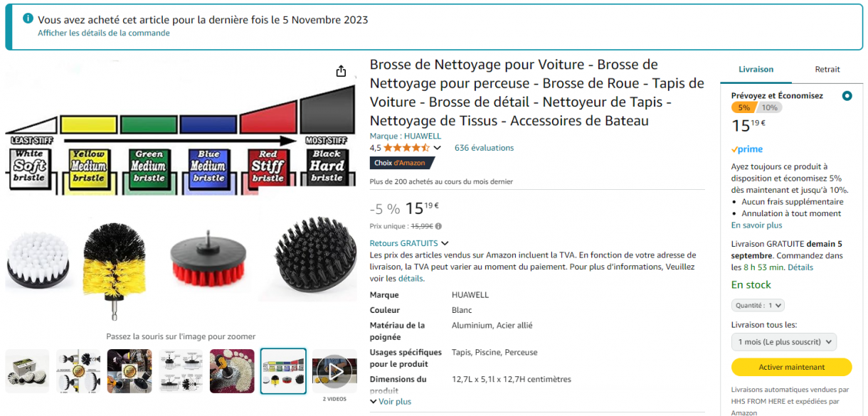Expand Voir plus product details
Screen dimensions: 868x416
pos(390,402)
